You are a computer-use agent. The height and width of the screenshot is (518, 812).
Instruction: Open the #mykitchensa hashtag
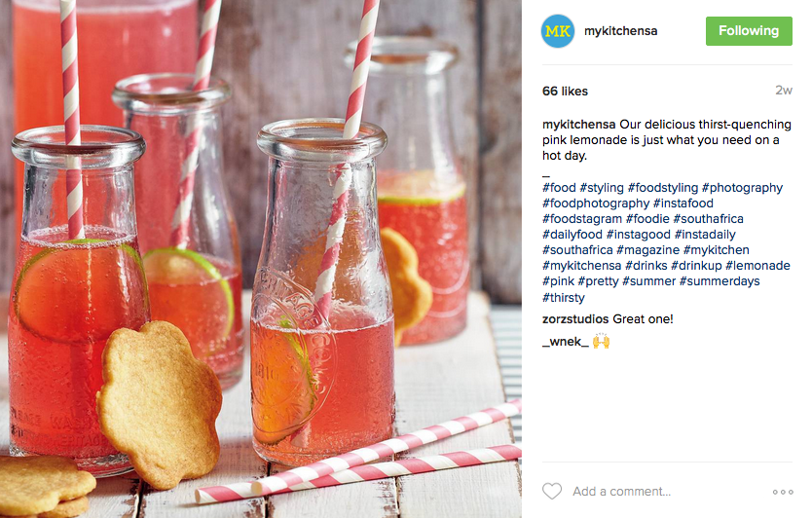click(581, 266)
